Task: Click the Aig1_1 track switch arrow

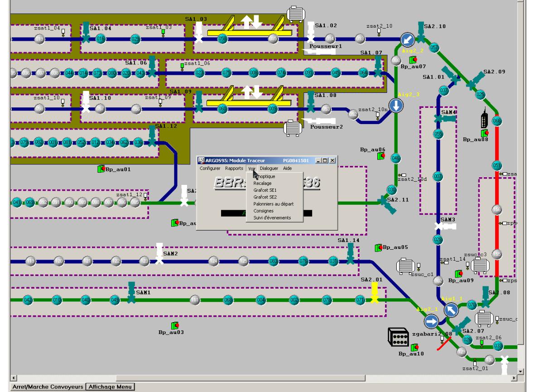Action: pos(451,310)
